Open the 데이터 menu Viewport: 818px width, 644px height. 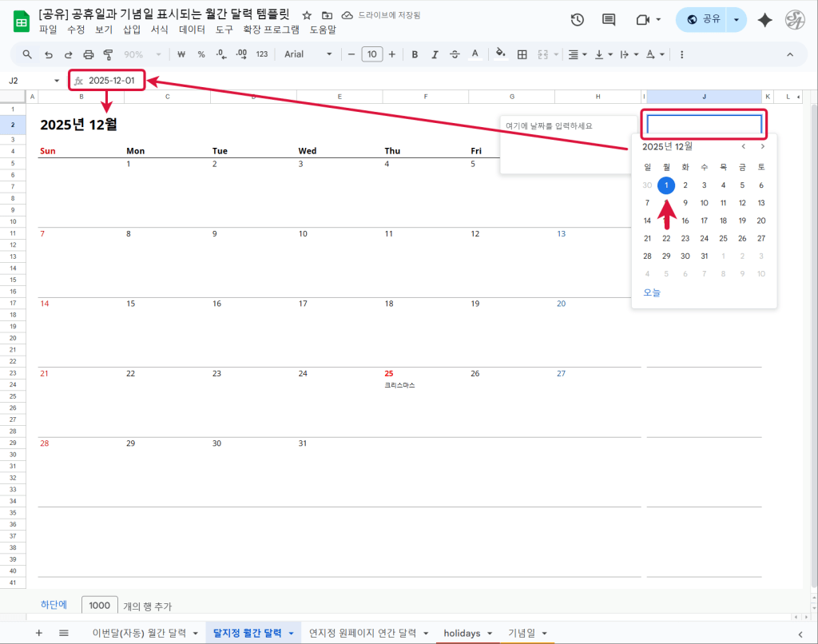(192, 30)
